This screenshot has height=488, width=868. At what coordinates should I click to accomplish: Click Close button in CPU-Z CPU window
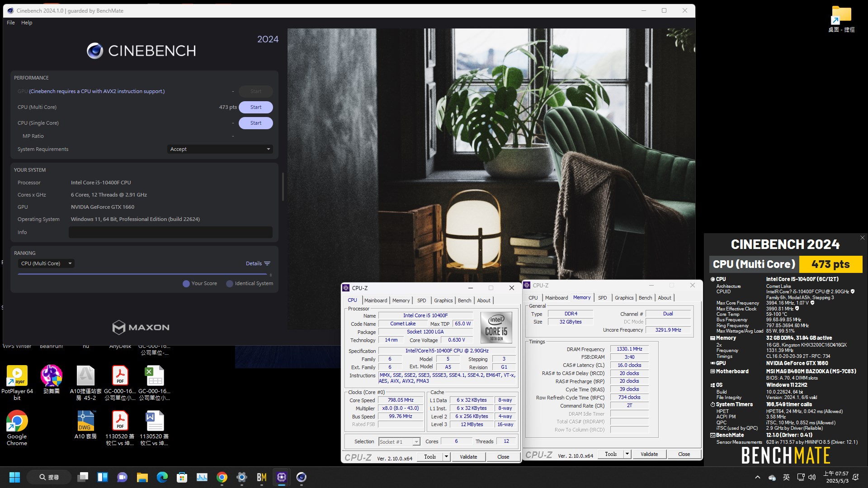point(503,457)
